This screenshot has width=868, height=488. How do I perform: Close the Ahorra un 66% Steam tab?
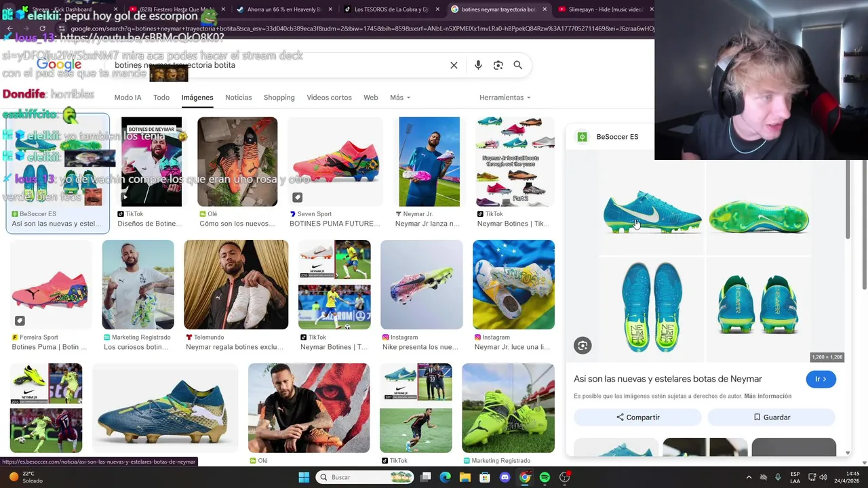(x=330, y=9)
